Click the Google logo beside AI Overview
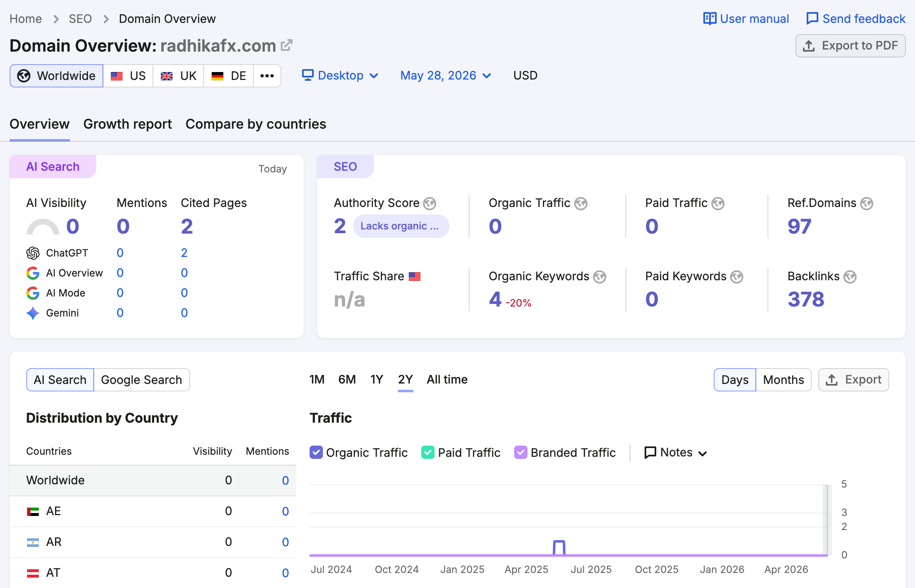Screen dimensions: 915x588 (x=33, y=273)
